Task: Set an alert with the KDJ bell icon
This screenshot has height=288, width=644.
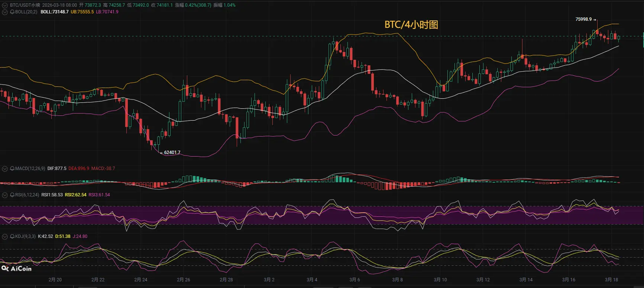Action: tap(12, 236)
